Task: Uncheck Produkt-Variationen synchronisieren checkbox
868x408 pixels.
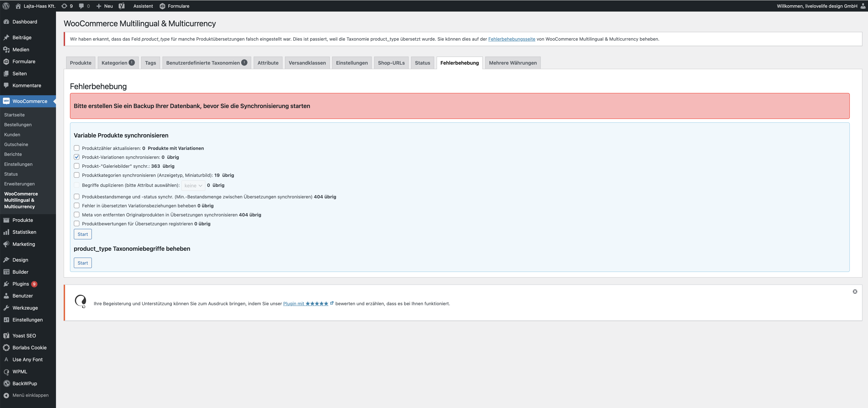Action: pos(76,157)
